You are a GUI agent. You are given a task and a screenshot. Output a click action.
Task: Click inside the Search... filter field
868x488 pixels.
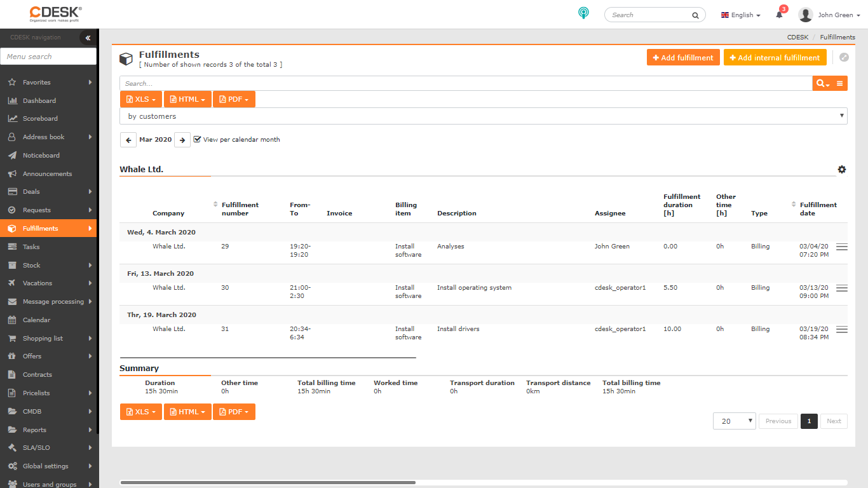(381, 83)
